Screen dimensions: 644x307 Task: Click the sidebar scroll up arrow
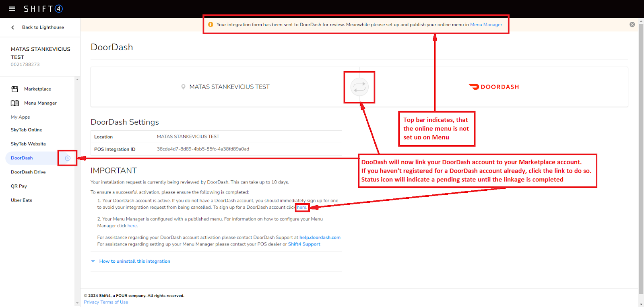coord(77,80)
